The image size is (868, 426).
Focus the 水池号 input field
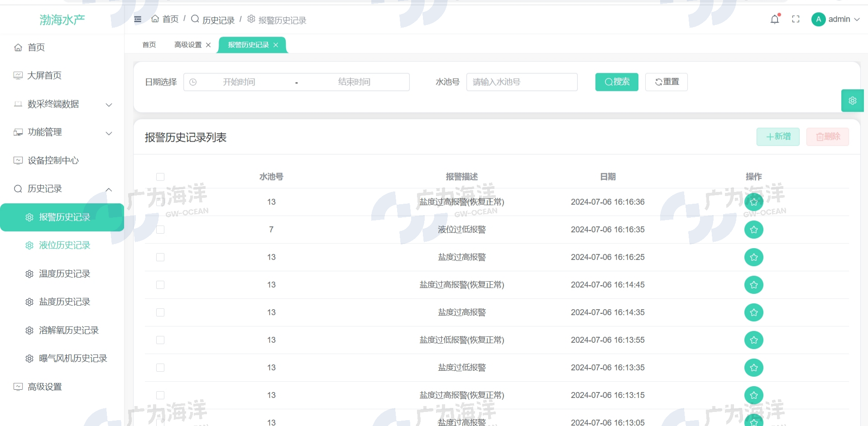[522, 82]
